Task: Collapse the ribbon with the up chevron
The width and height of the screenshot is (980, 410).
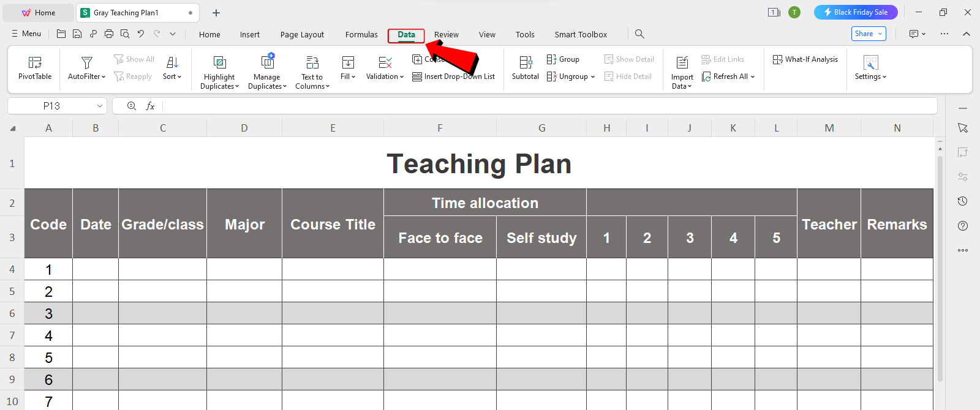Action: point(967,34)
